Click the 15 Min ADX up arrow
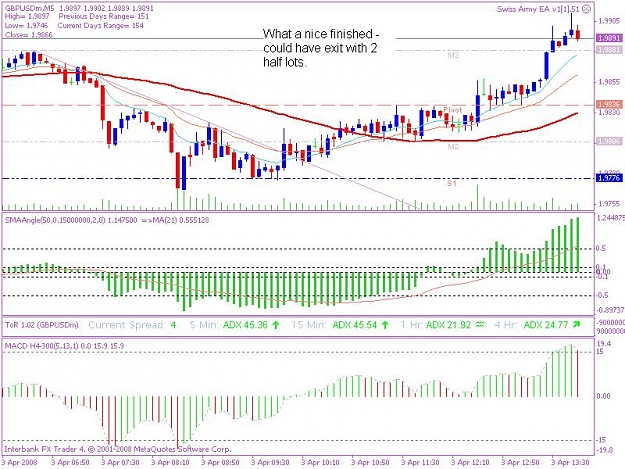Image resolution: width=625 pixels, height=469 pixels. (x=385, y=325)
